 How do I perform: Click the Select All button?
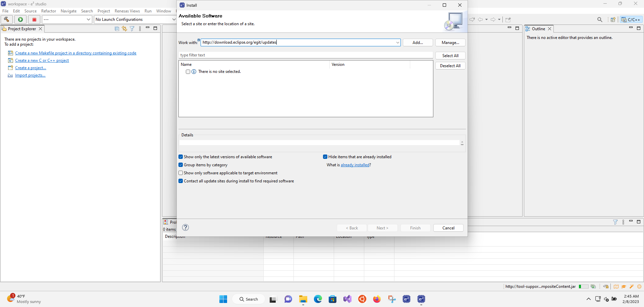tap(450, 56)
